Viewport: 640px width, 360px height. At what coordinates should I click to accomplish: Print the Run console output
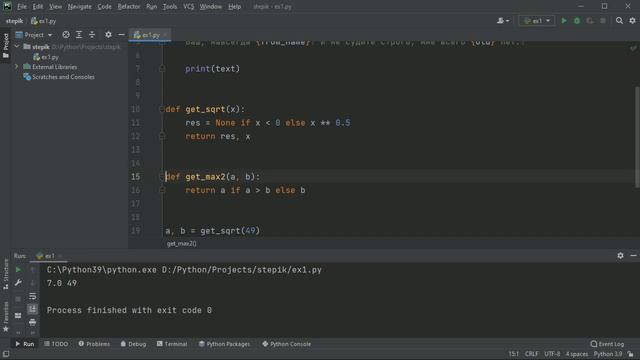[33, 322]
